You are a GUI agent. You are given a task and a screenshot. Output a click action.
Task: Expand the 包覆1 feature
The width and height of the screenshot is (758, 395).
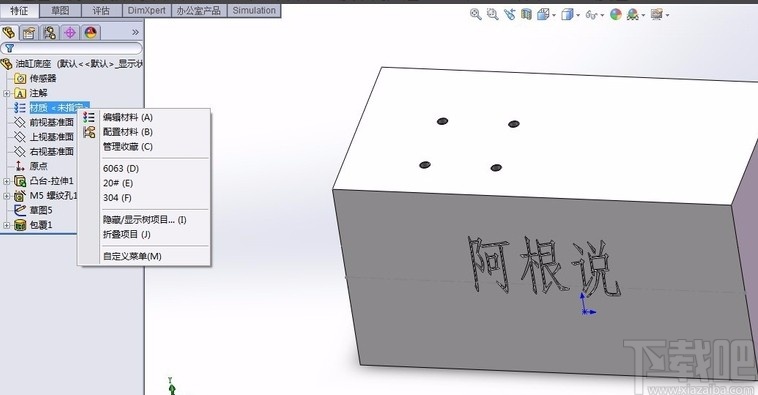pyautogui.click(x=6, y=225)
